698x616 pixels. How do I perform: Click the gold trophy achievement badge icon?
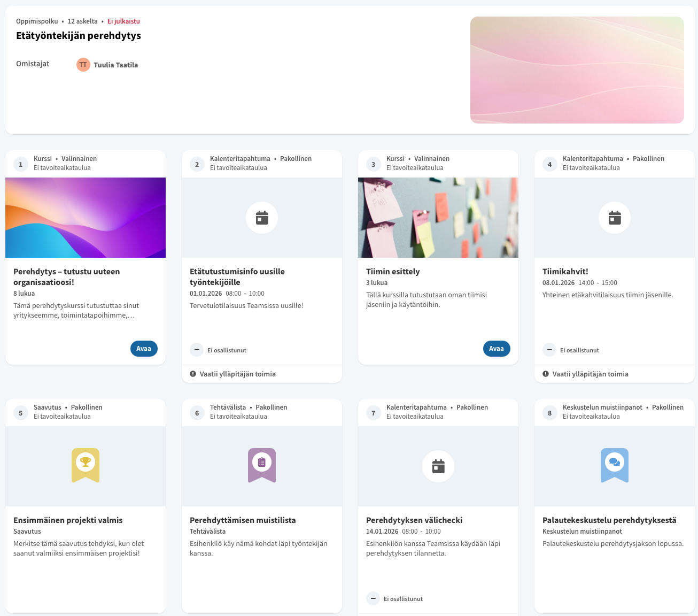coord(86,464)
